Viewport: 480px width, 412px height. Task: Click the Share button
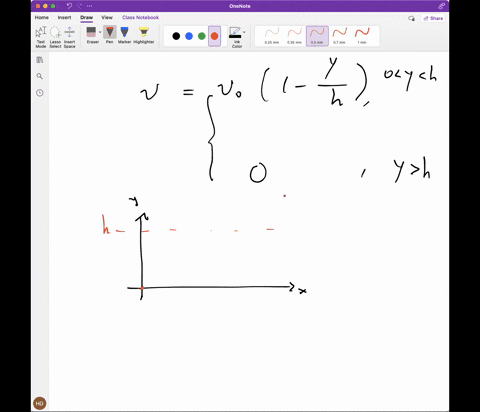pos(433,18)
